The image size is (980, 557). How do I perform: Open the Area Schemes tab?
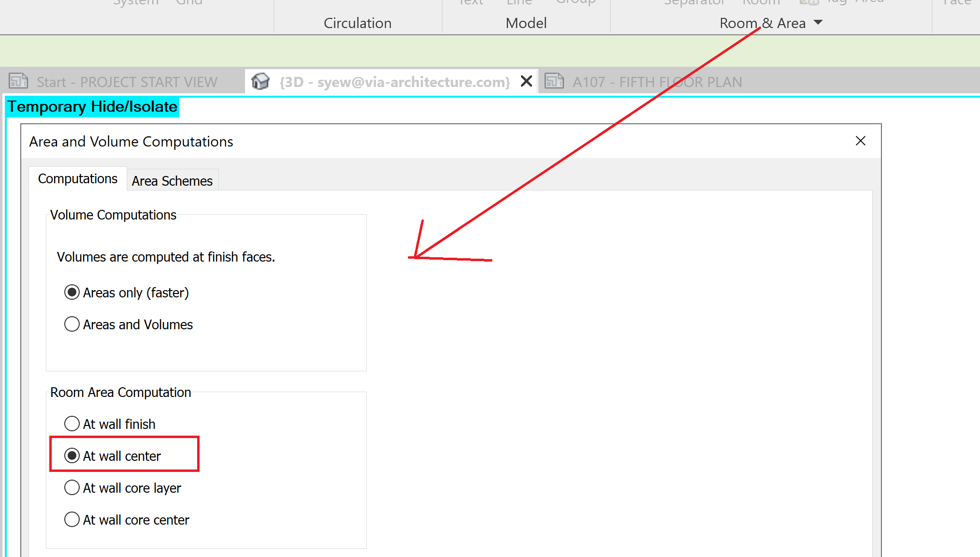[x=172, y=181]
